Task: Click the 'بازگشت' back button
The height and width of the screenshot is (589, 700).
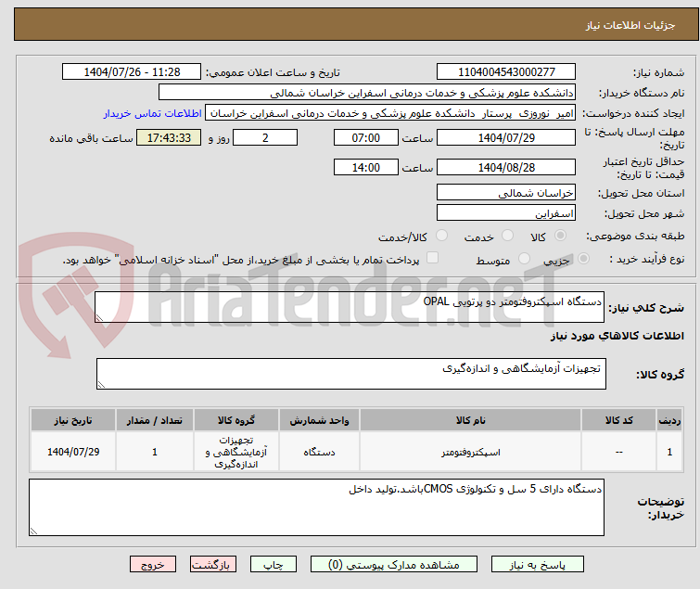Action: (213, 565)
